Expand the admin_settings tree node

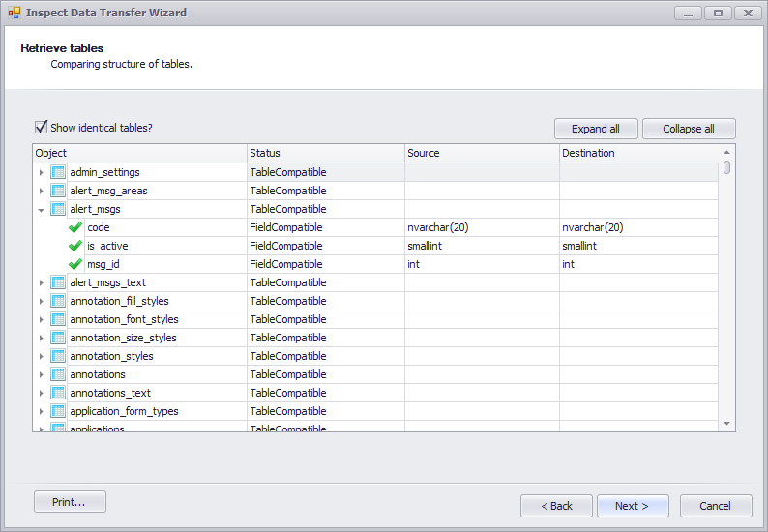pyautogui.click(x=42, y=172)
